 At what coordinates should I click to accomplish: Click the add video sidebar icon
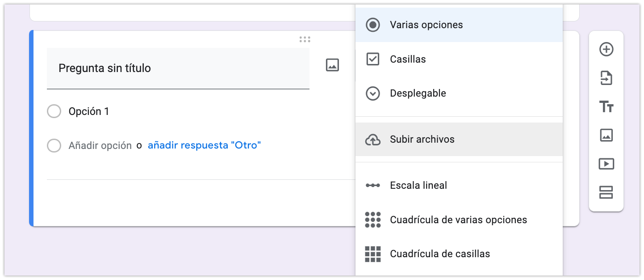coord(606,164)
